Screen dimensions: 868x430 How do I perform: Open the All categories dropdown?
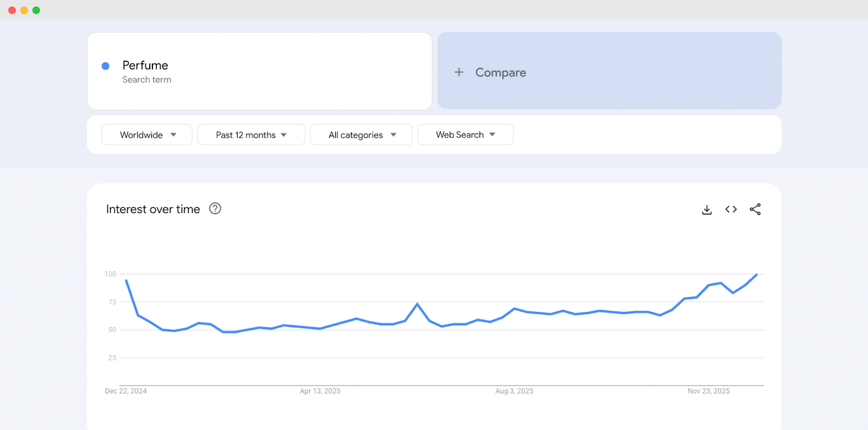(361, 134)
